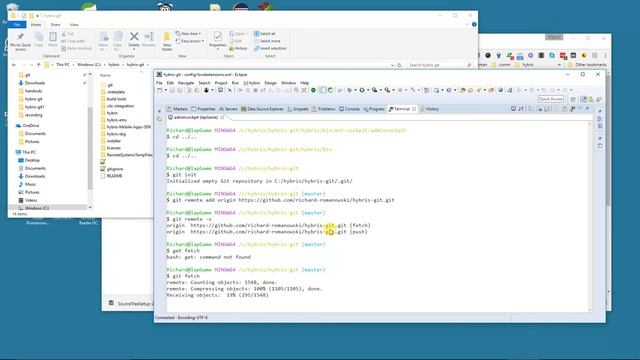Open the Data Source Explorer tab
This screenshot has height=360, width=640.
tap(262, 109)
